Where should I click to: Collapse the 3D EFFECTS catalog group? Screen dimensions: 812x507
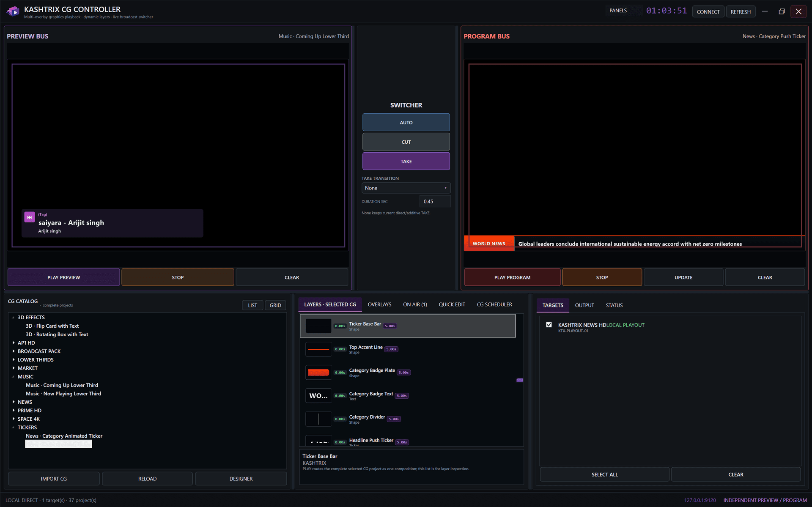point(14,318)
